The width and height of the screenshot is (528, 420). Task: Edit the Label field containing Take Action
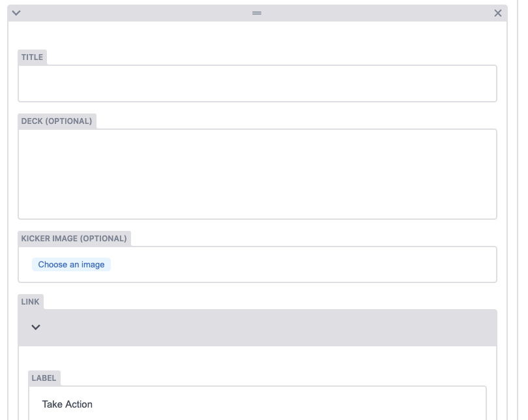[x=257, y=404]
